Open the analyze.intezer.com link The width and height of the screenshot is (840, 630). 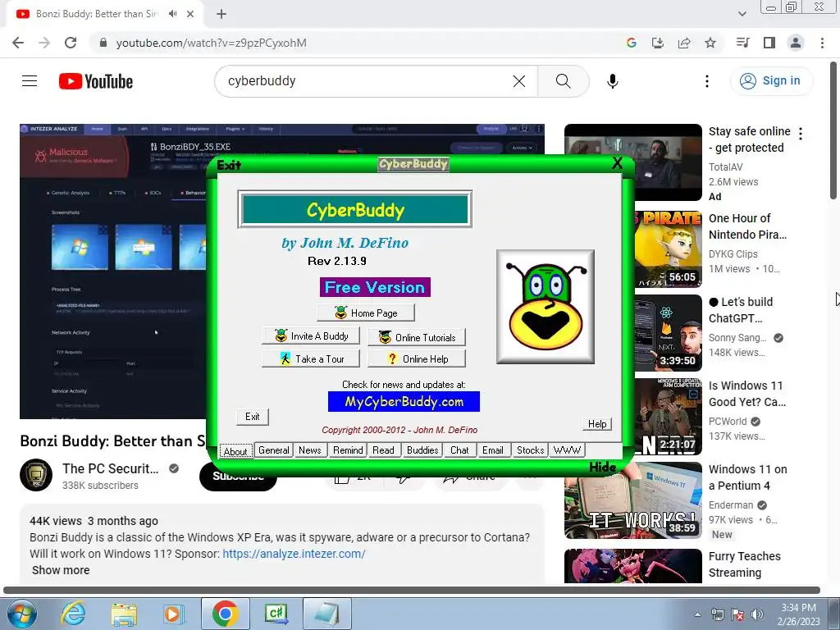click(294, 554)
